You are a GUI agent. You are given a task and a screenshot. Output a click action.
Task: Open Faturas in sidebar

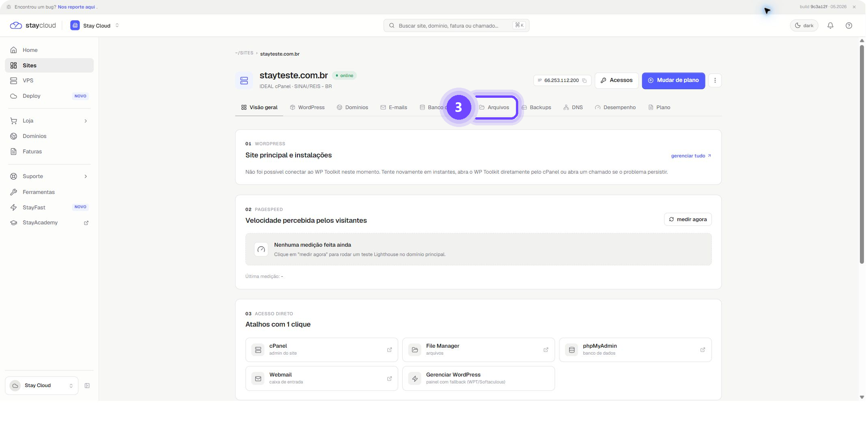click(x=49, y=151)
